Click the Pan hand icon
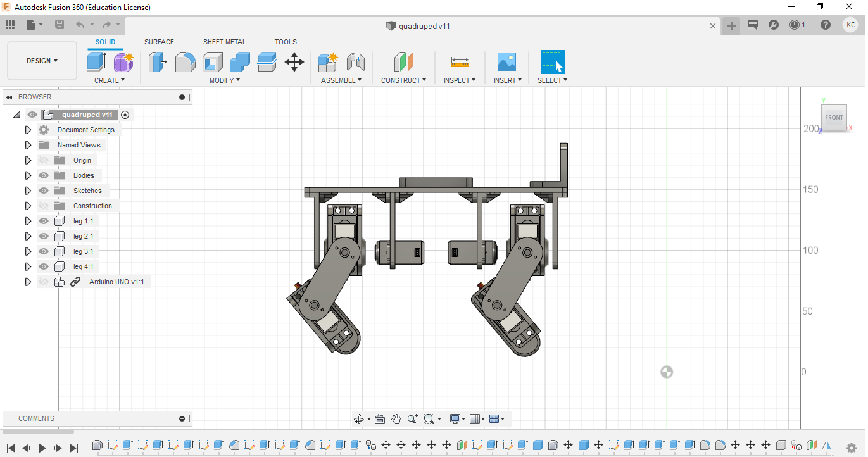This screenshot has height=457, width=868. pyautogui.click(x=396, y=419)
